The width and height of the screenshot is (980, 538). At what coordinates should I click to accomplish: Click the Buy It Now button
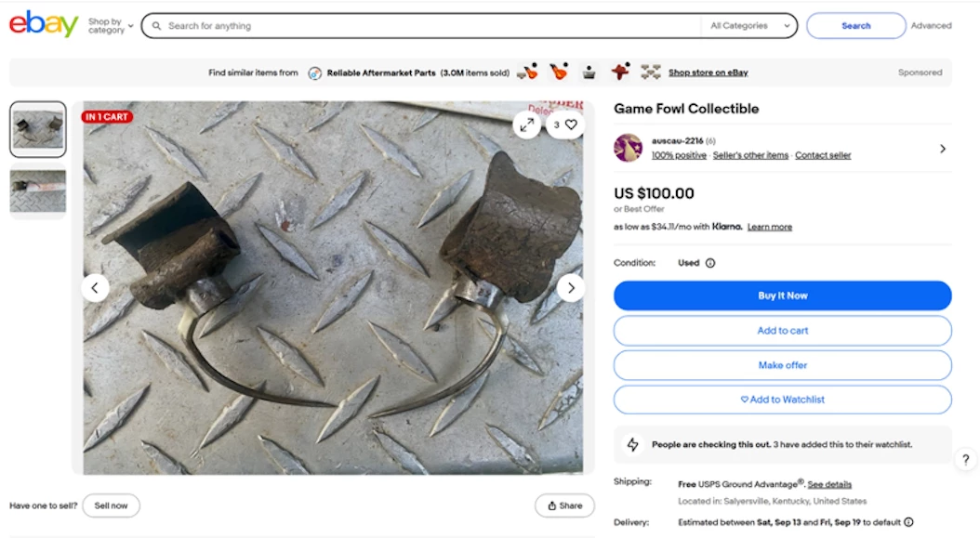coord(782,295)
